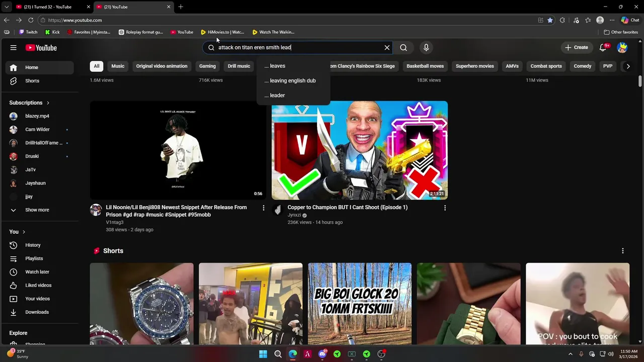The image size is (644, 362).
Task: Open the YouTube guide hamburger menu
Action: (x=14, y=48)
